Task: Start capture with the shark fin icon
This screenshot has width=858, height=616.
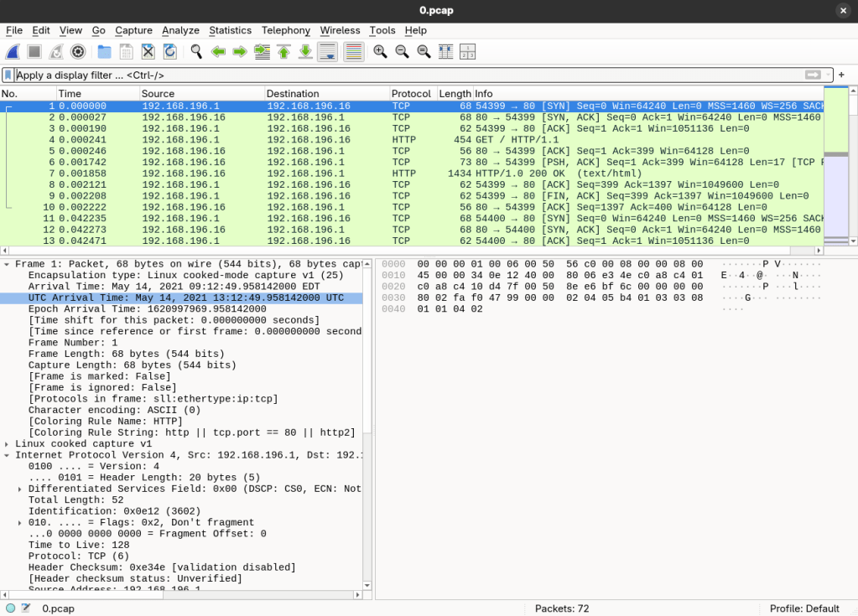Action: point(13,52)
